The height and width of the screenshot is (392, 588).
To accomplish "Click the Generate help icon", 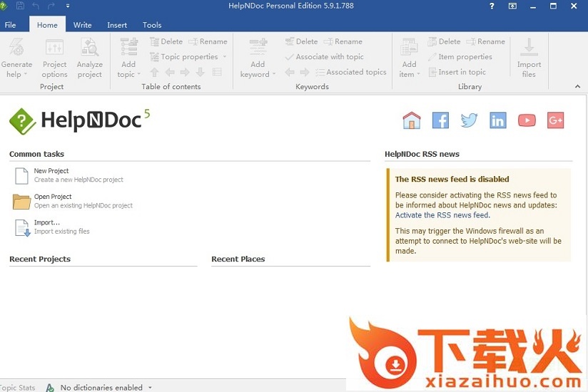I will tap(16, 48).
